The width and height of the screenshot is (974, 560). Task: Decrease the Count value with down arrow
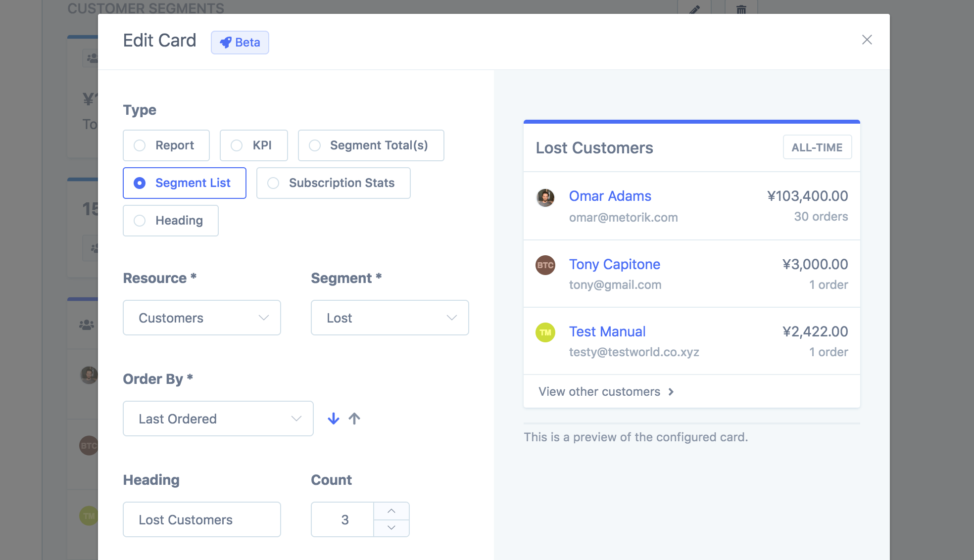391,528
